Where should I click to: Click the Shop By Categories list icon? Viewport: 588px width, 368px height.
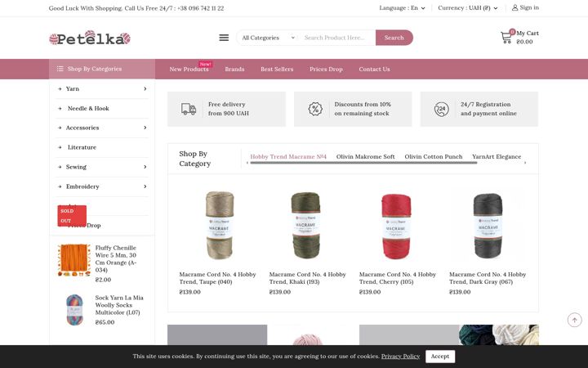(60, 69)
